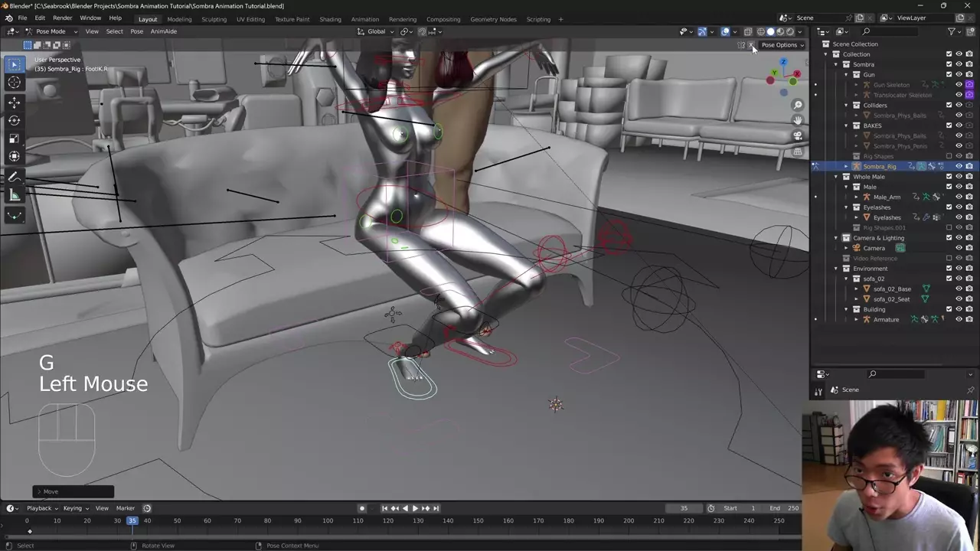This screenshot has height=551, width=980.
Task: Open the Pose Options popover
Action: pos(781,45)
